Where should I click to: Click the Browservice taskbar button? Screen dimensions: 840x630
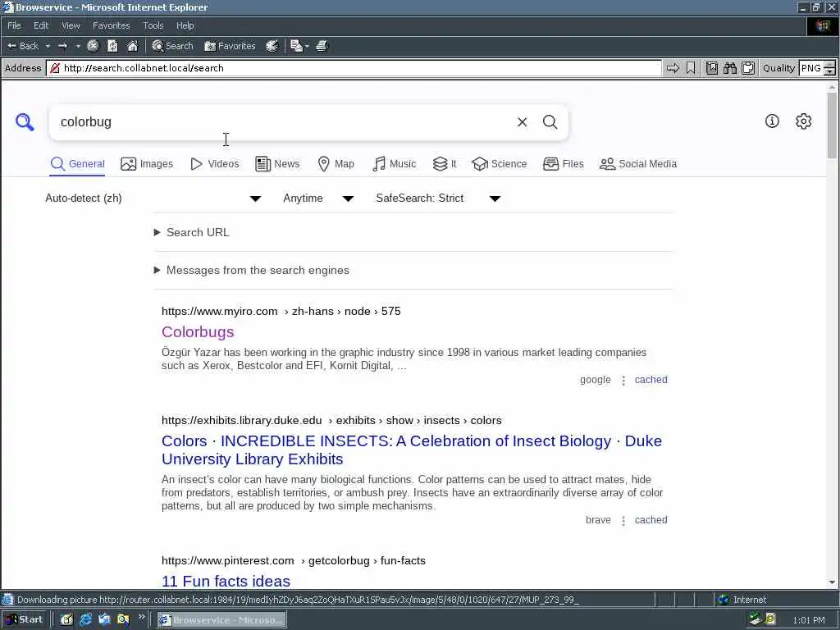(221, 620)
